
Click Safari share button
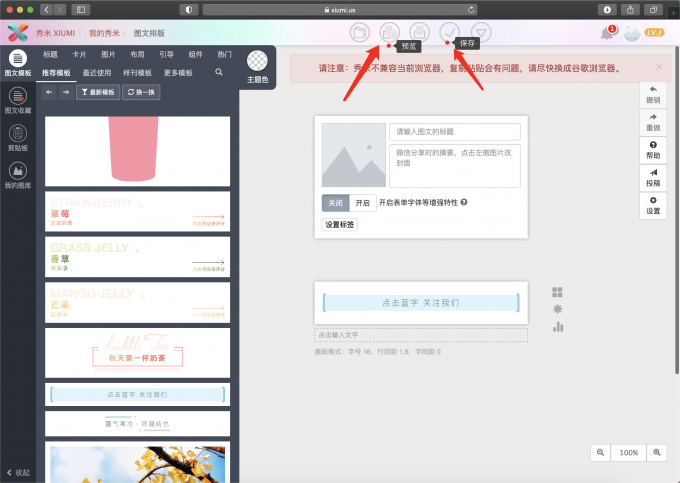630,10
